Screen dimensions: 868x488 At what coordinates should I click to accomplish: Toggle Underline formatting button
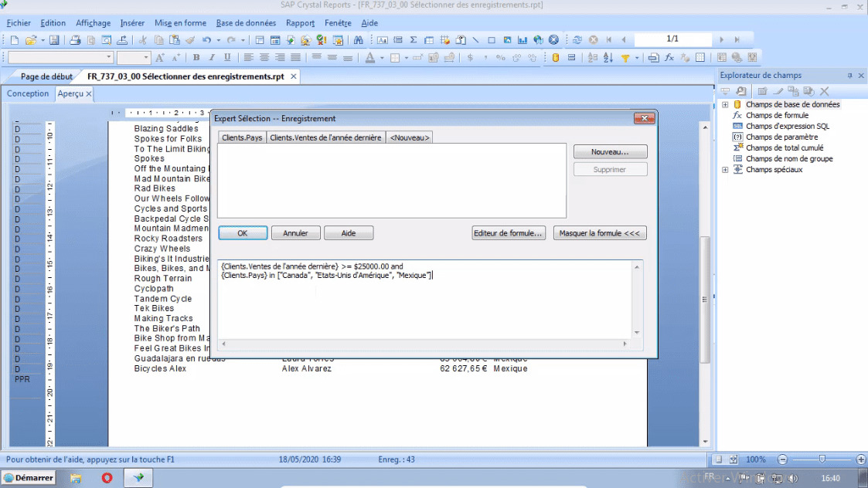[227, 58]
